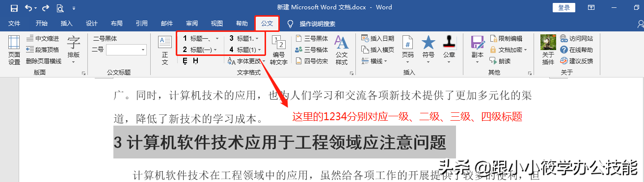
Task: Switch to the 帮助 ribbon tab
Action: [241, 24]
